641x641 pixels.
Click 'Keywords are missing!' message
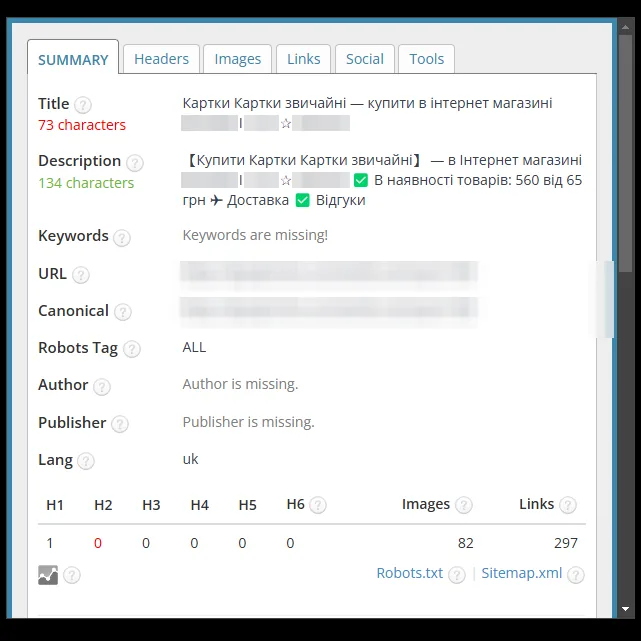(255, 235)
